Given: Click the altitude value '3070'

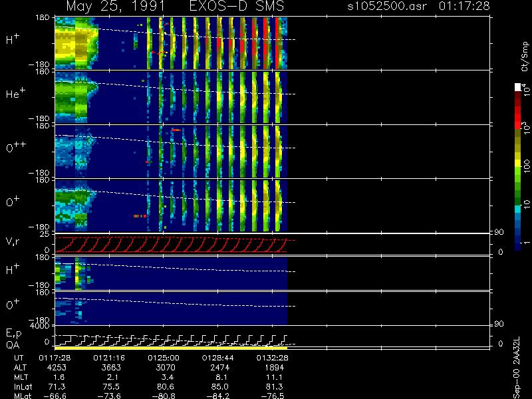Looking at the screenshot, I should click(166, 368).
